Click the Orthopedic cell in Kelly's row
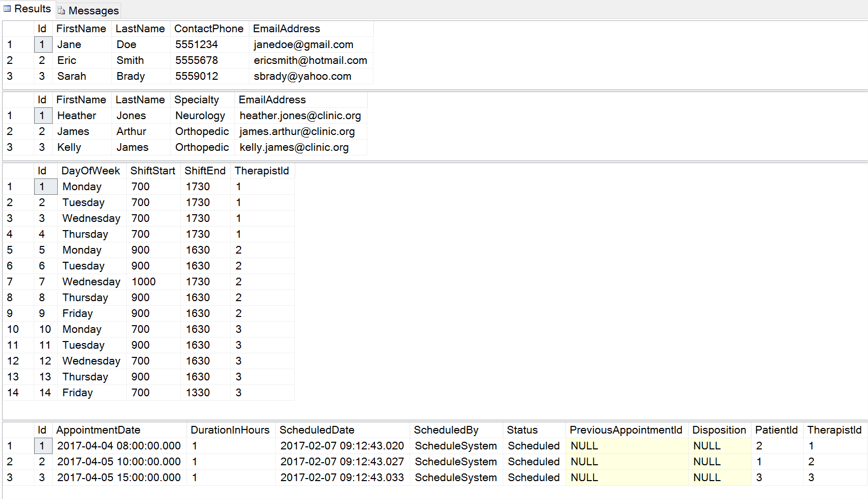 [x=203, y=147]
